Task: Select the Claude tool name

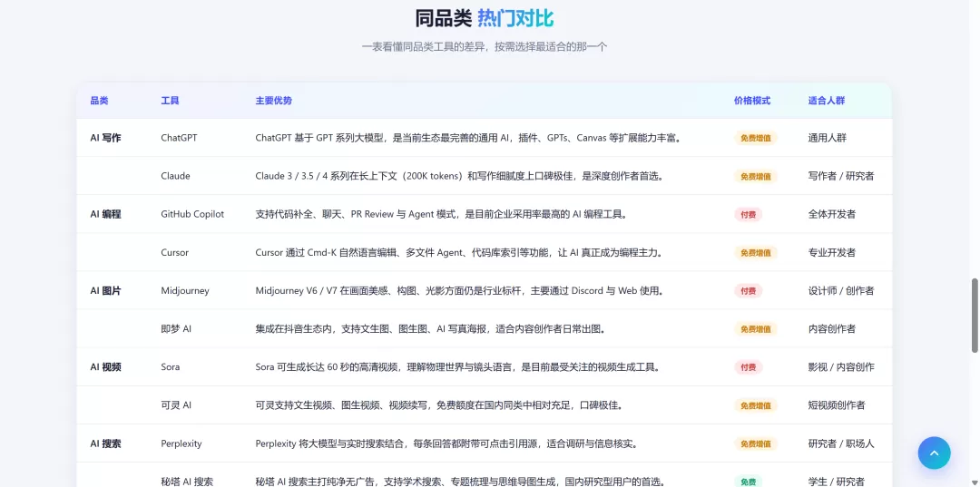Action: coord(175,176)
